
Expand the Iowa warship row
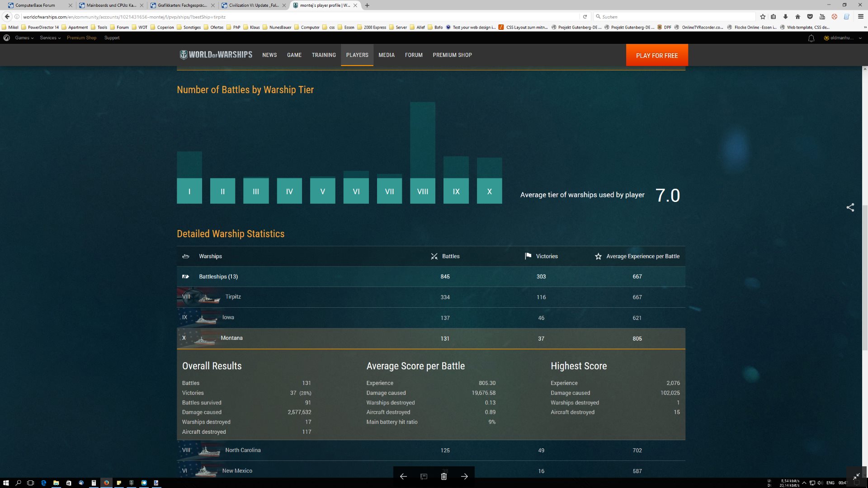click(431, 318)
